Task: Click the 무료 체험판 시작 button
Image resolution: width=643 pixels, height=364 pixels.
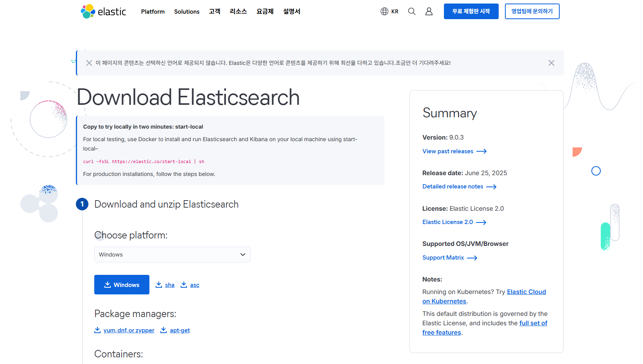Action: click(x=471, y=11)
